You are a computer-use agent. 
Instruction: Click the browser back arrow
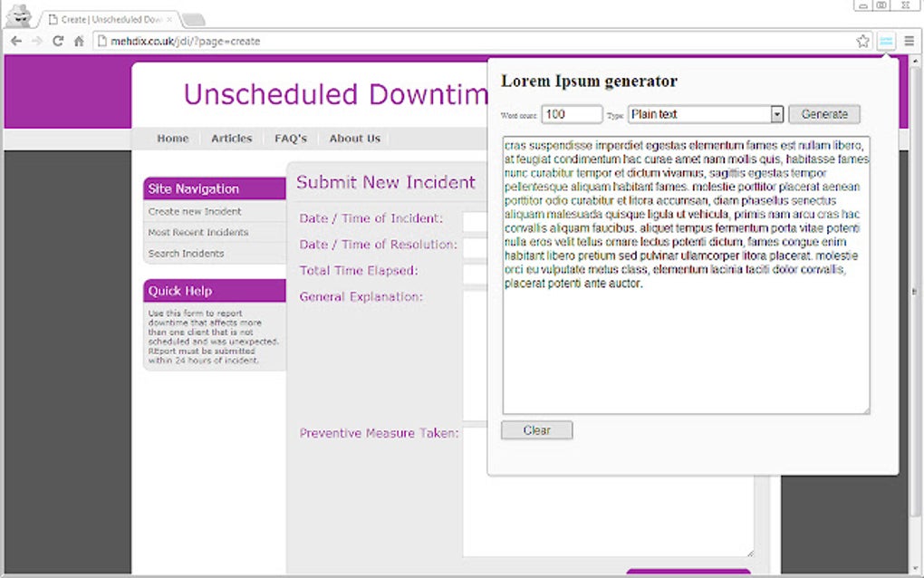(x=14, y=41)
